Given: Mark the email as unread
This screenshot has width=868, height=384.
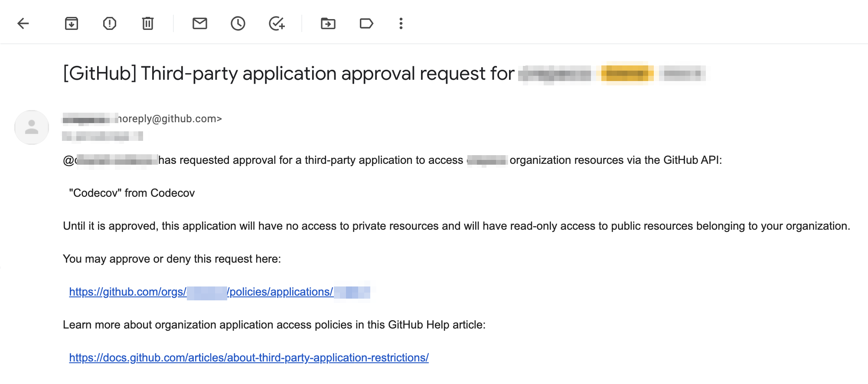Looking at the screenshot, I should [x=200, y=23].
